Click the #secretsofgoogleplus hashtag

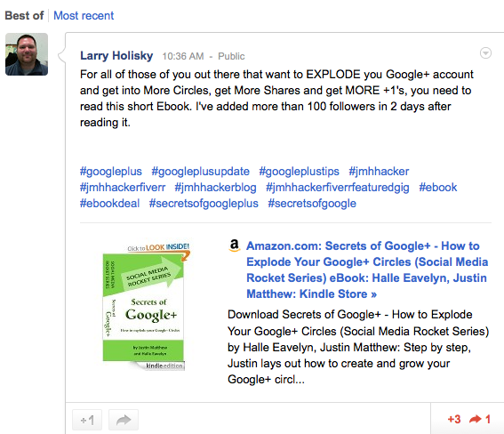point(204,204)
